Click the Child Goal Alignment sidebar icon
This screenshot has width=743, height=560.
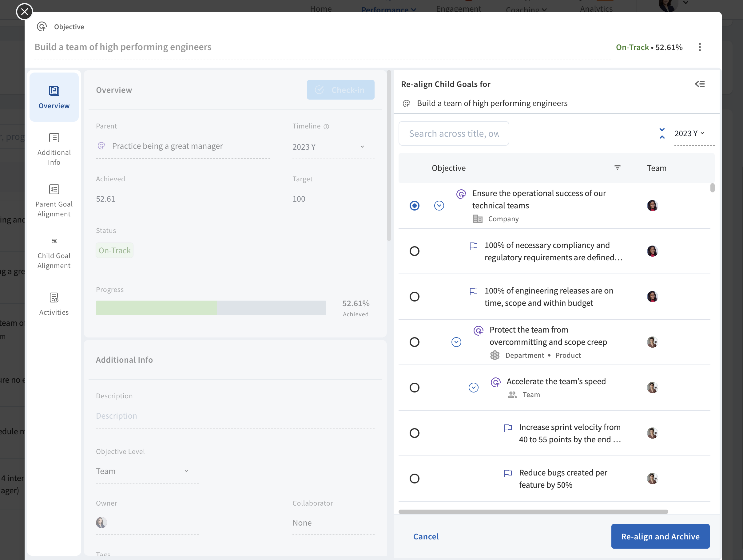(54, 241)
